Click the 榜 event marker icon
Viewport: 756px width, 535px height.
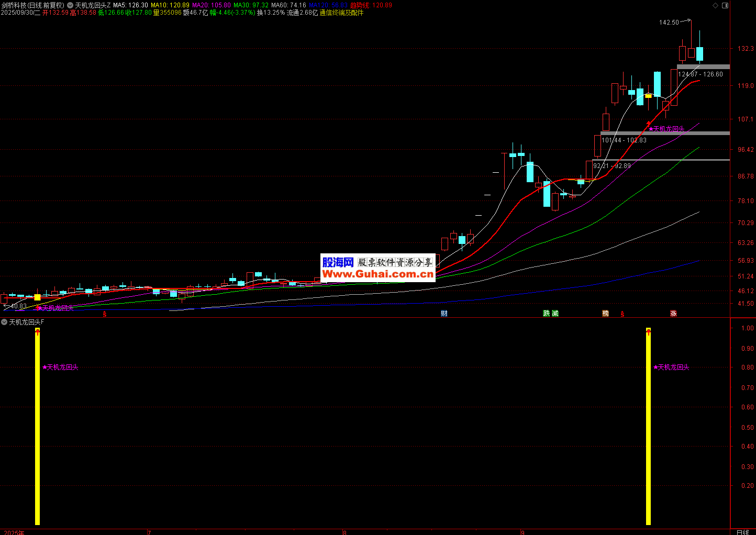pyautogui.click(x=606, y=314)
